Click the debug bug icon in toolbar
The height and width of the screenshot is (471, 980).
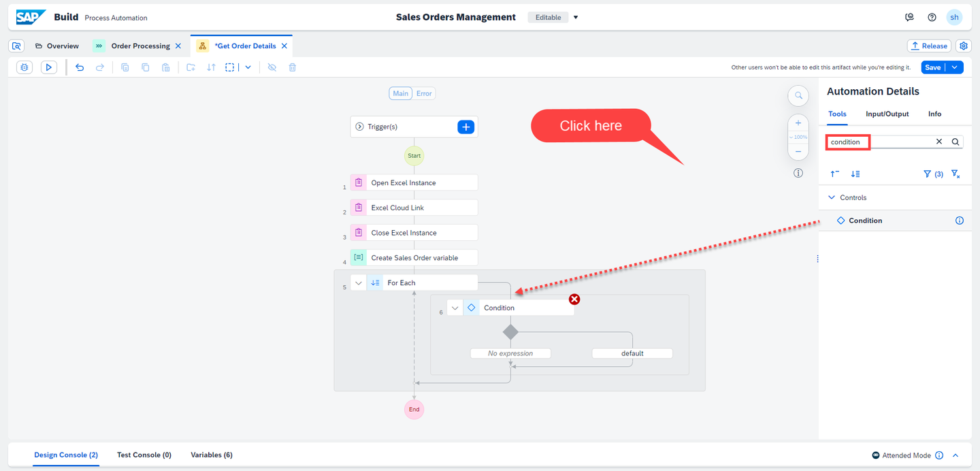[x=24, y=67]
